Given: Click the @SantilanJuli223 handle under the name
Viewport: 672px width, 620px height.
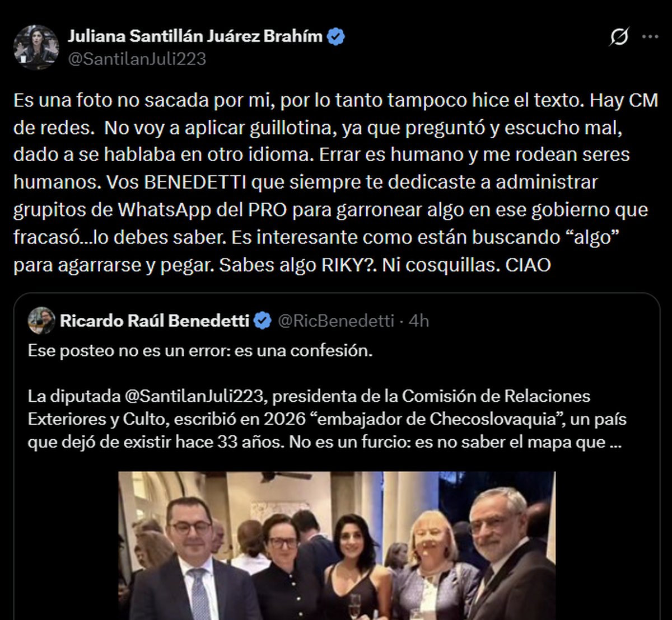Looking at the screenshot, I should (x=137, y=59).
